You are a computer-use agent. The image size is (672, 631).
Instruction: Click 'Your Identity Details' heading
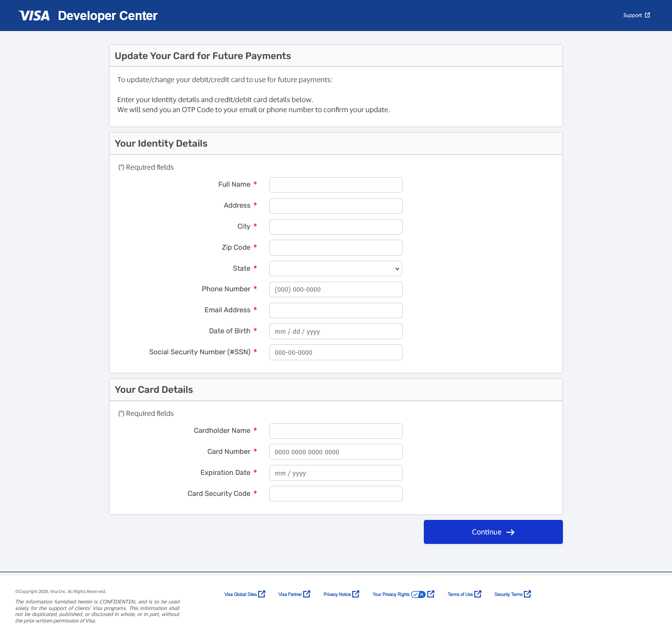(161, 144)
